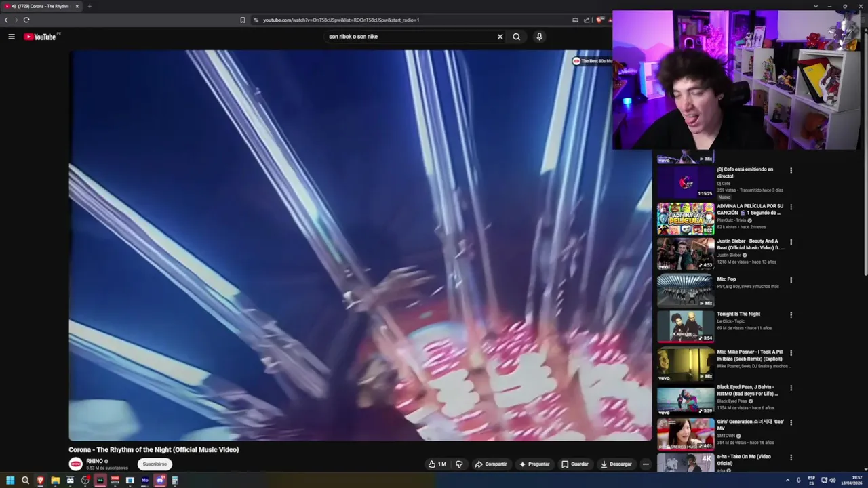868x488 pixels.
Task: Click 'Corona - The Rhythm of the Night' title
Action: (154, 450)
